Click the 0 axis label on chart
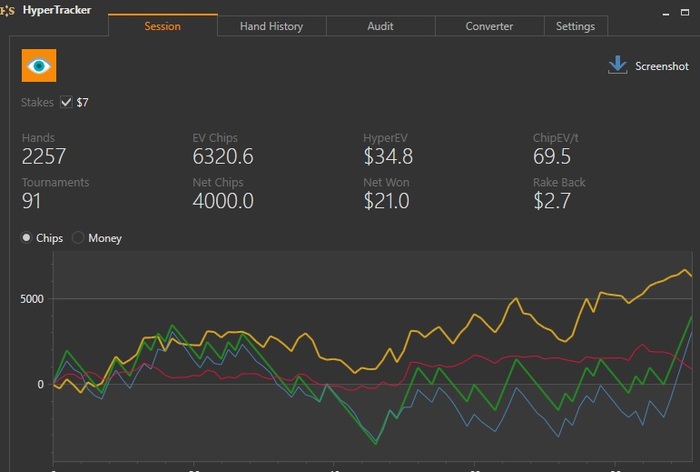Screen dimensions: 700x472 [x=41, y=384]
